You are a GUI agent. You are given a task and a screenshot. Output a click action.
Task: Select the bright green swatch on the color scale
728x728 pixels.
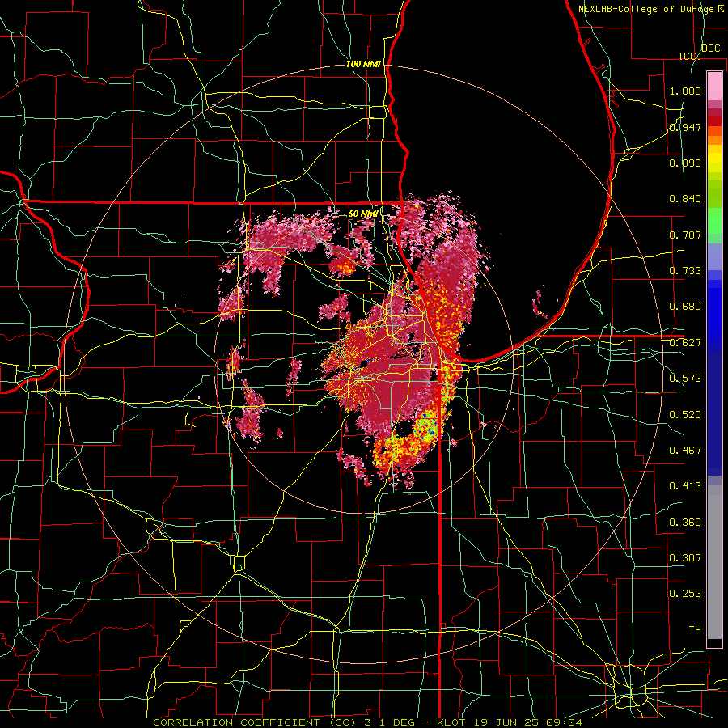click(x=714, y=221)
